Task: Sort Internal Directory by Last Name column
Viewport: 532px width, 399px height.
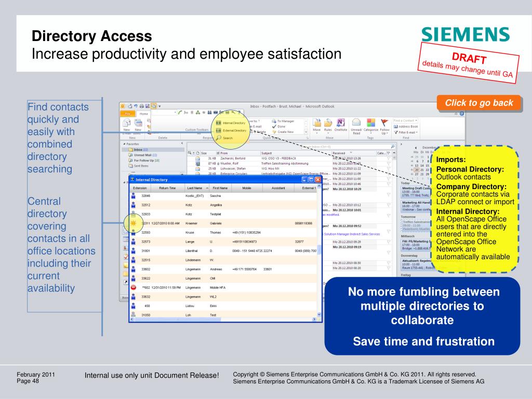Action: 197,188
